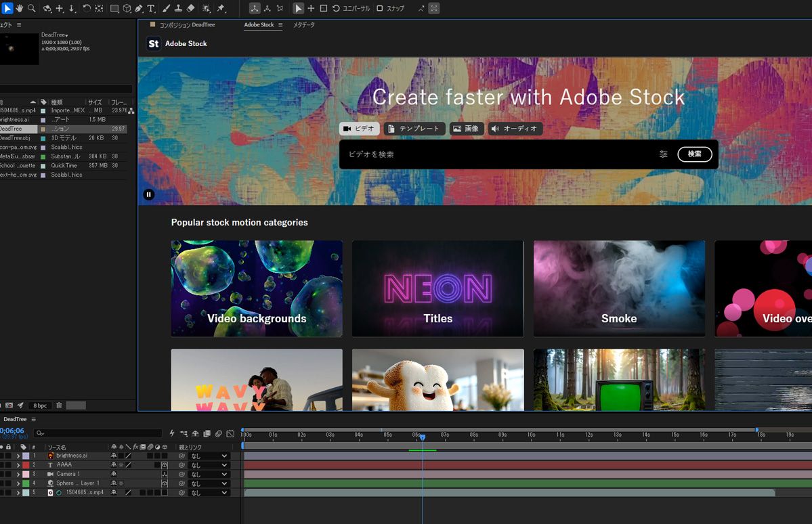Screen dimensions: 812x524
Task: Sort project items by 種類 column
Action: click(57, 102)
